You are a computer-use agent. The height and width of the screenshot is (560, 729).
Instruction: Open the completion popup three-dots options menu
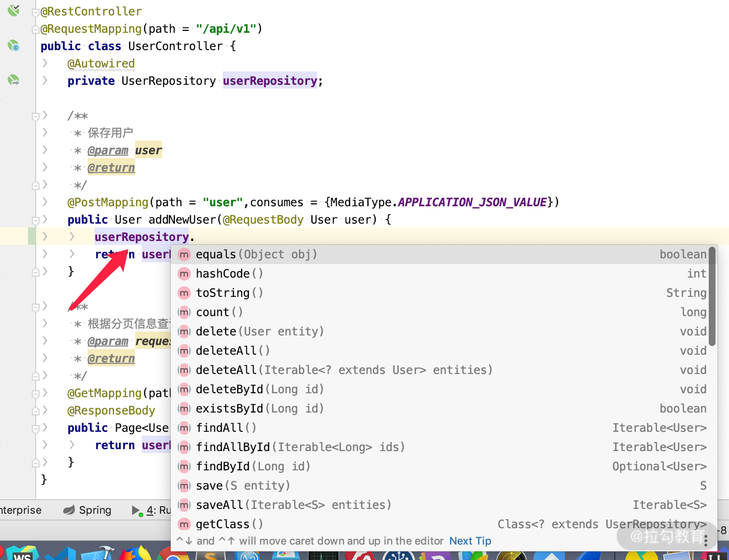tap(706, 541)
